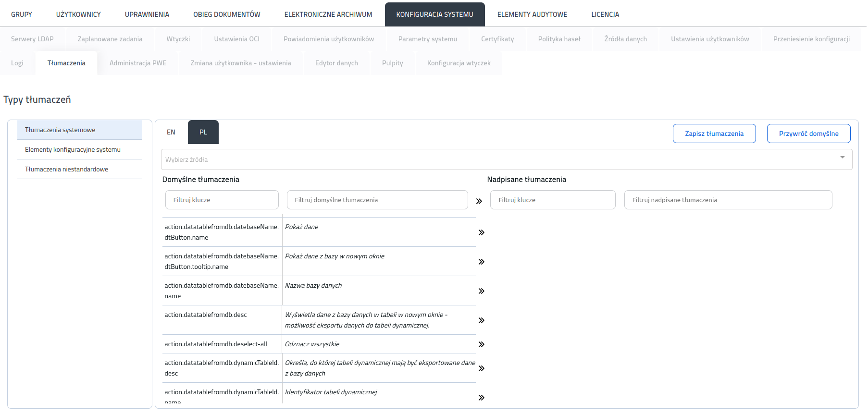868x413 pixels.
Task: Click the 'Filtruj nadpisane tłumaczenia' field
Action: tap(728, 200)
